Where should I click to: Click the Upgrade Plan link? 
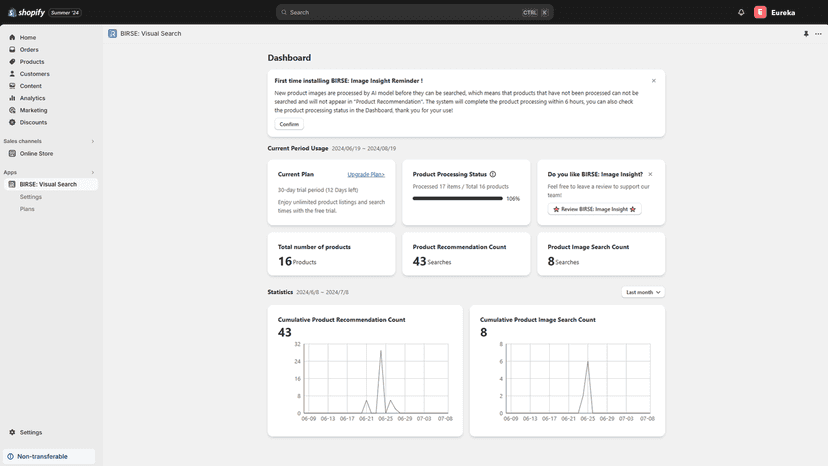366,174
